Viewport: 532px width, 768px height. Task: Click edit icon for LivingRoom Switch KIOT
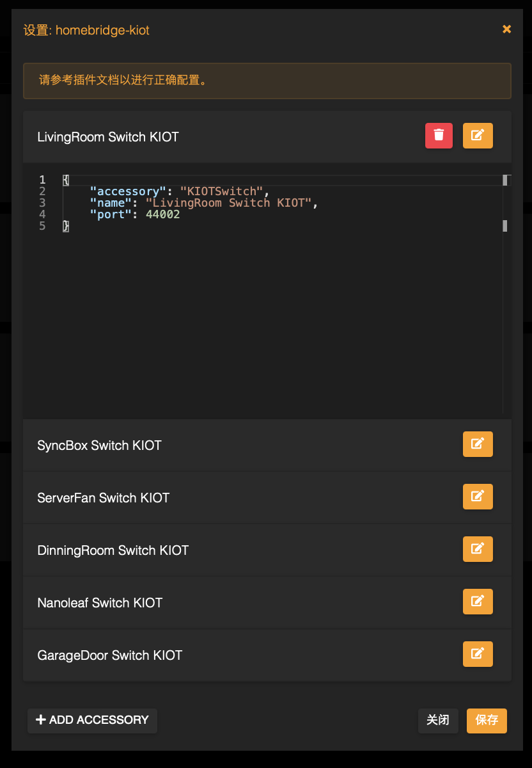coord(478,136)
